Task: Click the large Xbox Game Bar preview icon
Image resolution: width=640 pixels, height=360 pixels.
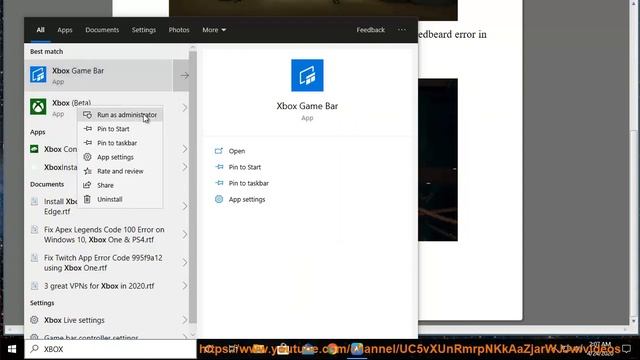Action: coord(307,76)
